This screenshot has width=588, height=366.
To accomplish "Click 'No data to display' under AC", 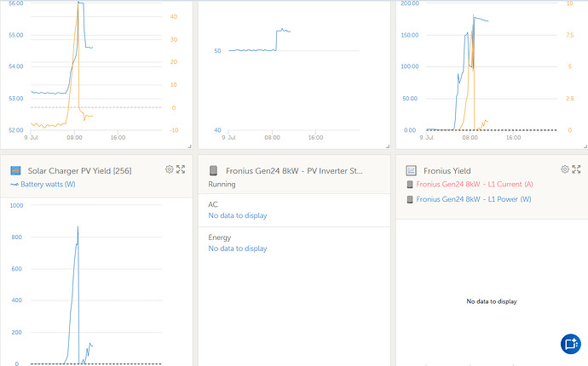I will (238, 215).
